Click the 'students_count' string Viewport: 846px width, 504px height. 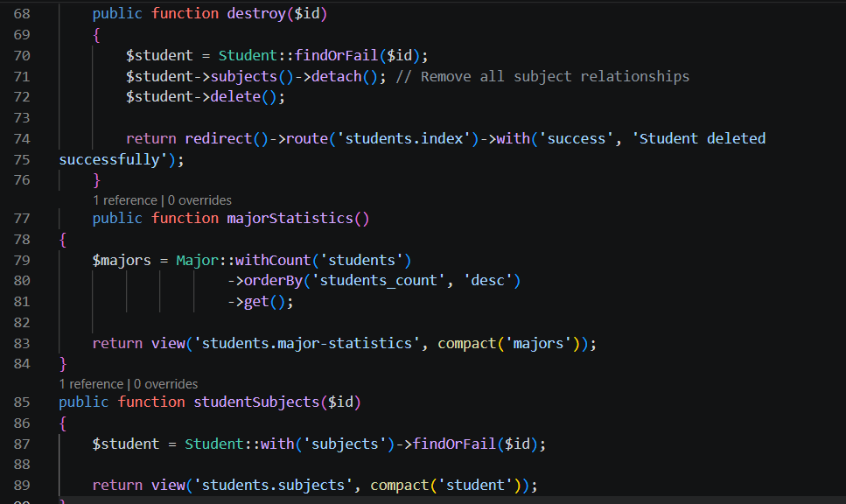click(x=378, y=281)
